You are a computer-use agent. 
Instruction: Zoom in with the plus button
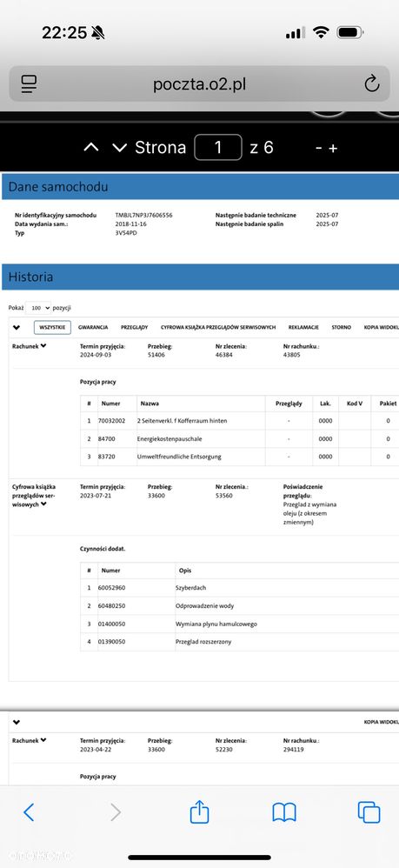(x=333, y=149)
